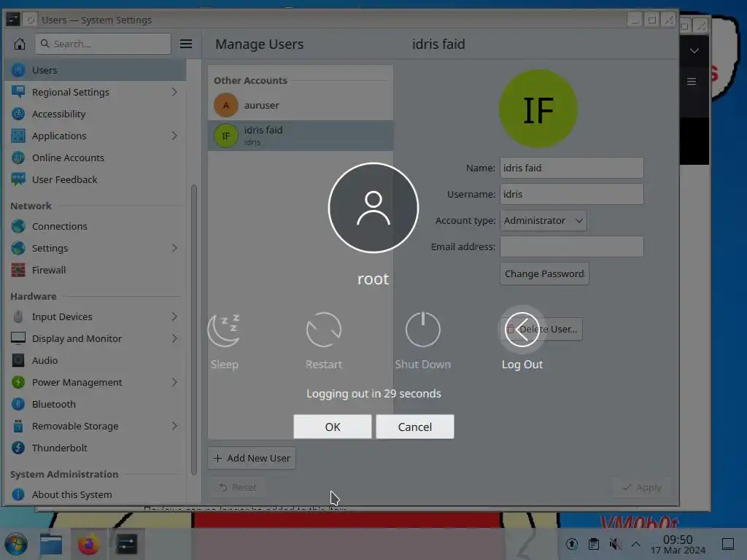747x560 pixels.
Task: Click the muted volume tray icon
Action: (x=615, y=544)
